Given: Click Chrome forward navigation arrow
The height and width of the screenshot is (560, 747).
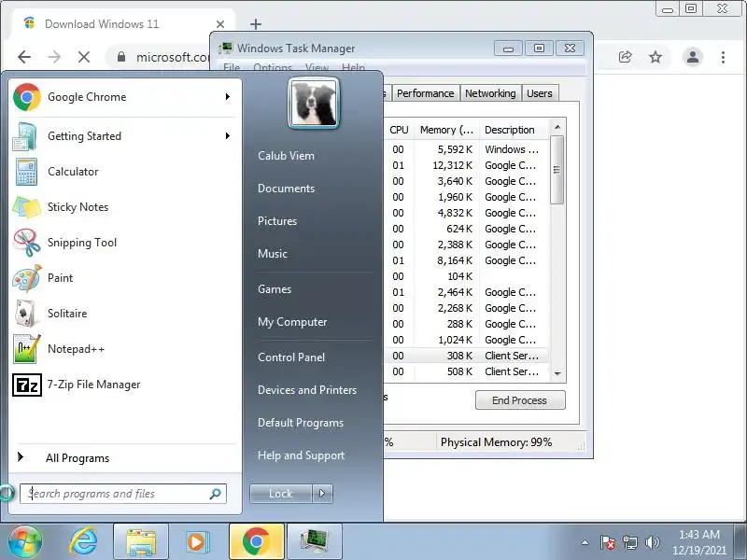Looking at the screenshot, I should pyautogui.click(x=54, y=57).
